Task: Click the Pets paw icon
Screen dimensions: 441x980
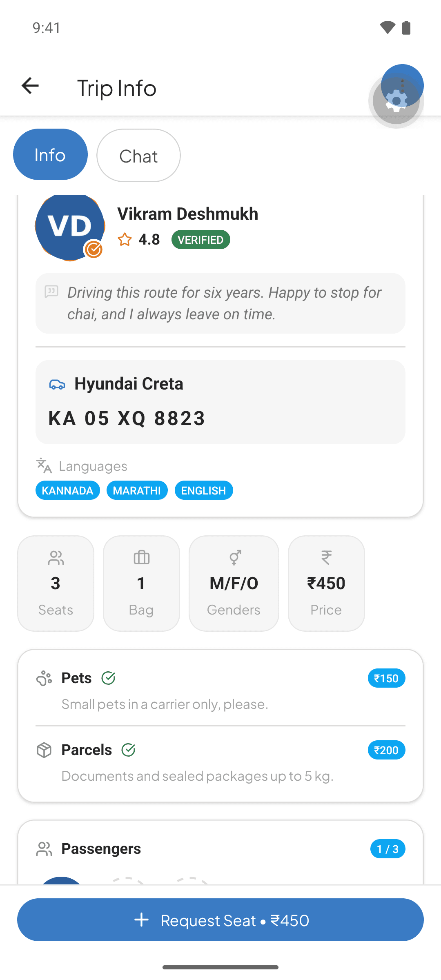Action: (44, 678)
